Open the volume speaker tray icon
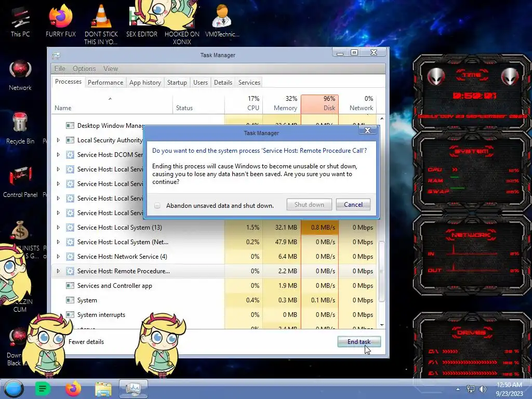This screenshot has height=399, width=532. pos(482,389)
